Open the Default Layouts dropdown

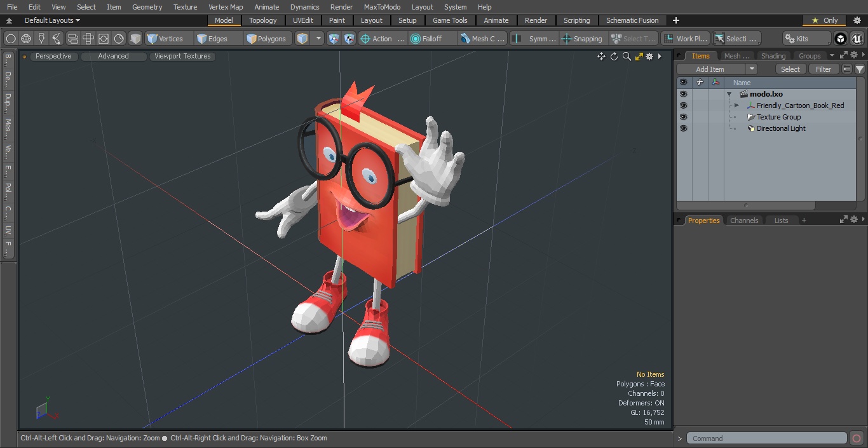point(52,20)
